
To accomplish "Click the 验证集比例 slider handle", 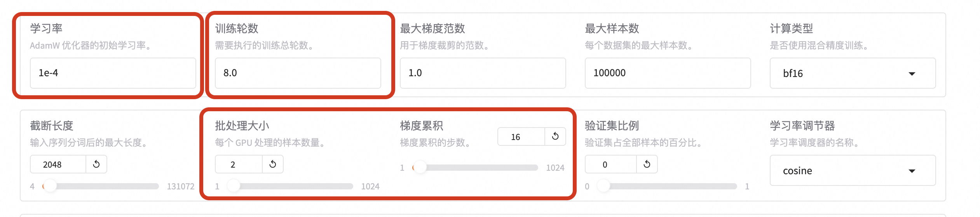I will click(x=603, y=186).
